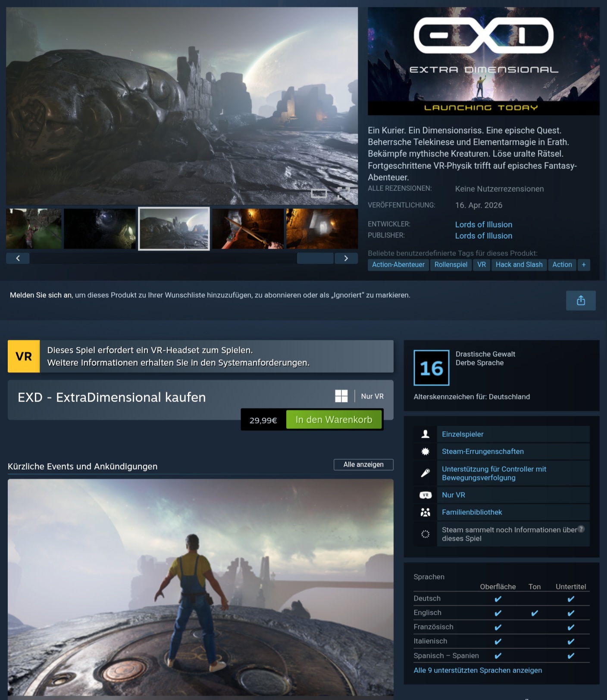Click the Spanisch – Spanien language row
The height and width of the screenshot is (700, 607).
tap(501, 656)
